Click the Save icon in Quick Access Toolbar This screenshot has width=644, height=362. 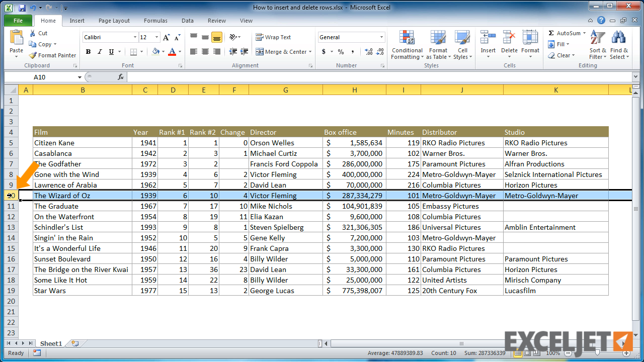point(22,8)
